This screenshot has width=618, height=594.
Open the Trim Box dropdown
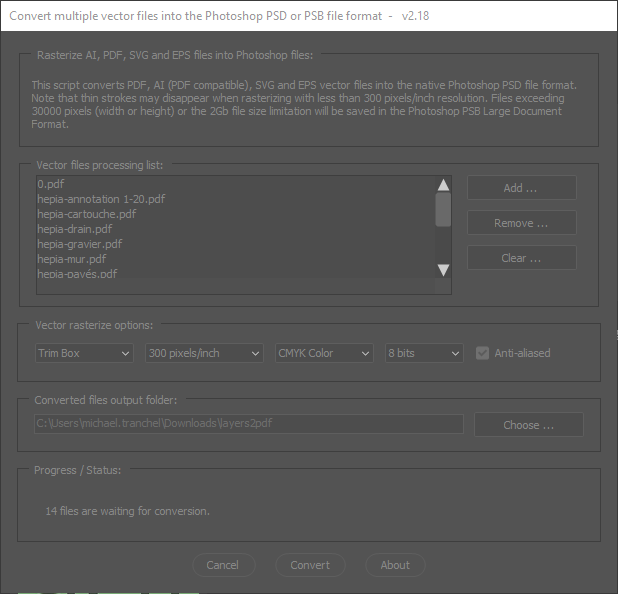click(x=84, y=353)
